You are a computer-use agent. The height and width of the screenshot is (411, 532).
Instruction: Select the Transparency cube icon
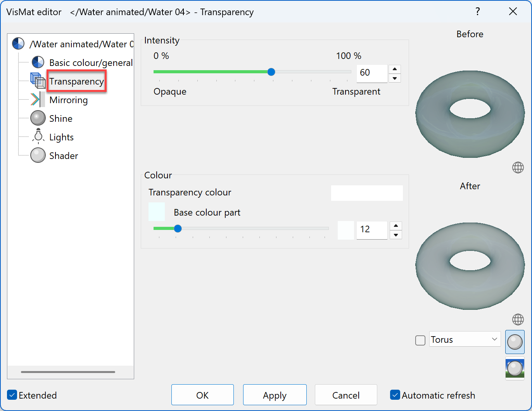37,81
